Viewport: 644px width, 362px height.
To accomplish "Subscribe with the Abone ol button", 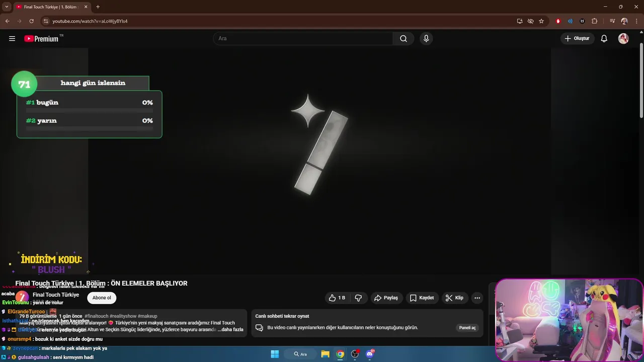I will [102, 298].
